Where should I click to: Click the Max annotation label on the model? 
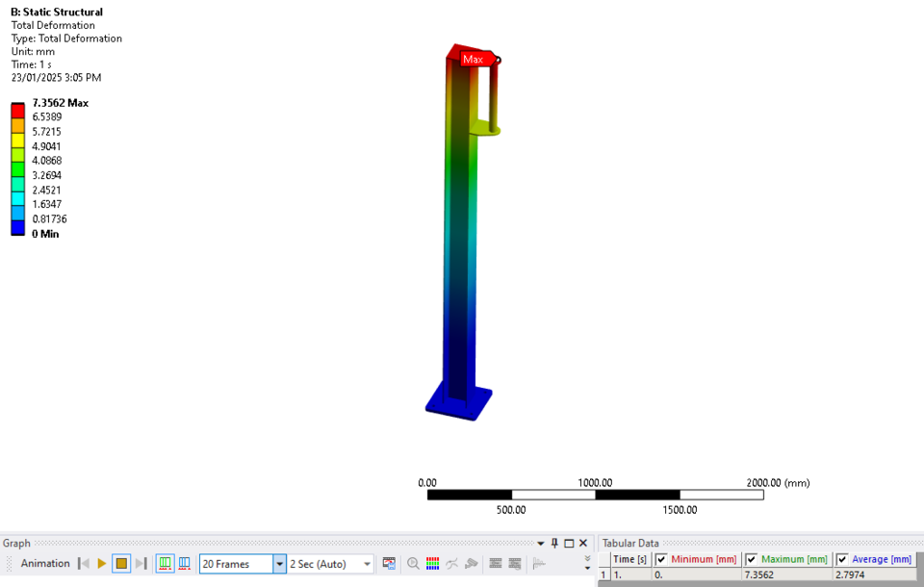[473, 59]
